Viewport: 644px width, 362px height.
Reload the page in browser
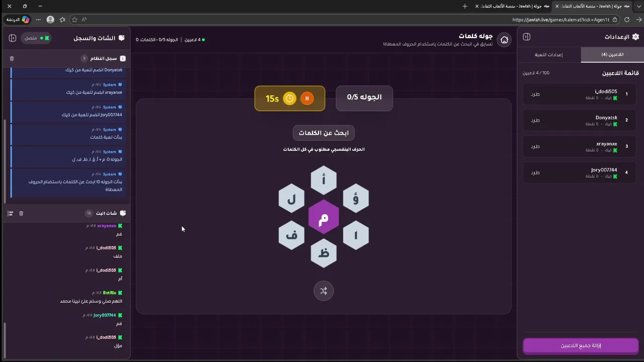[x=627, y=20]
